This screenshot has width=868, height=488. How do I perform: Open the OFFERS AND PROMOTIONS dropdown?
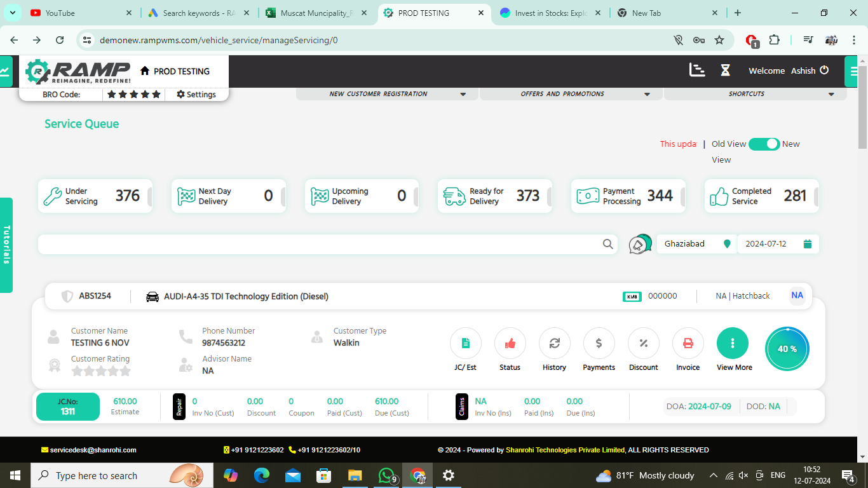570,93
